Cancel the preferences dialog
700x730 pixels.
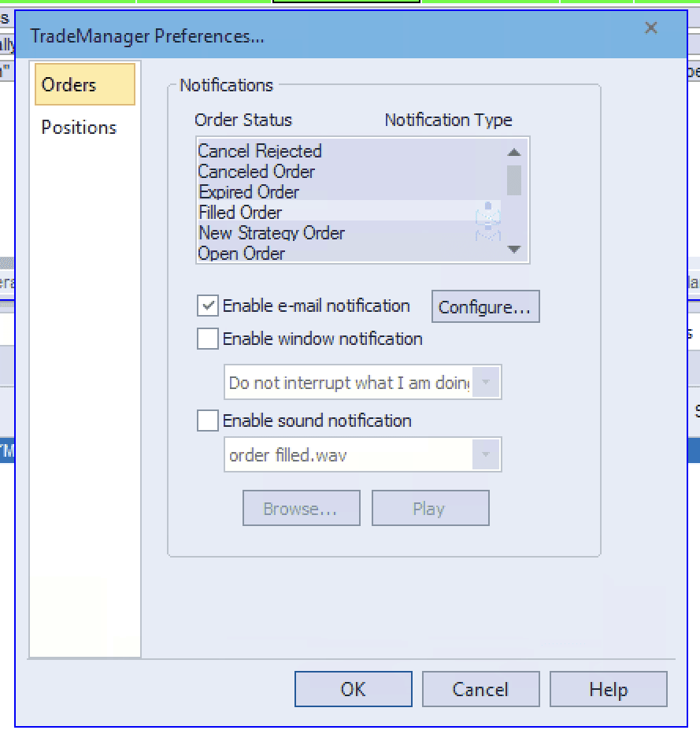tap(480, 688)
